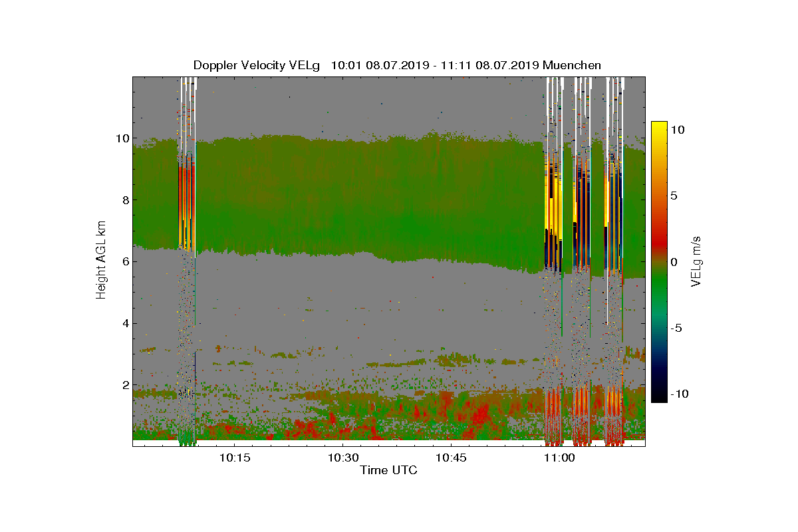Screen dimensions: 798x532
Task: Click the 10:45 time tick label
Action: click(x=450, y=458)
